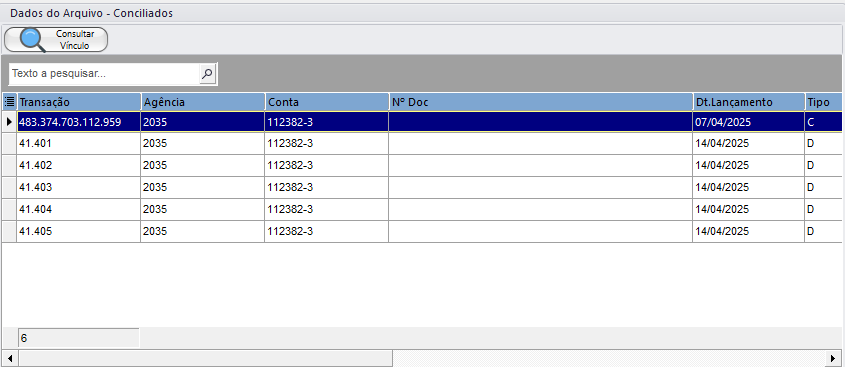Viewport: 845px width, 367px height.
Task: Select transaction 41.402 cell
Action: (x=79, y=165)
